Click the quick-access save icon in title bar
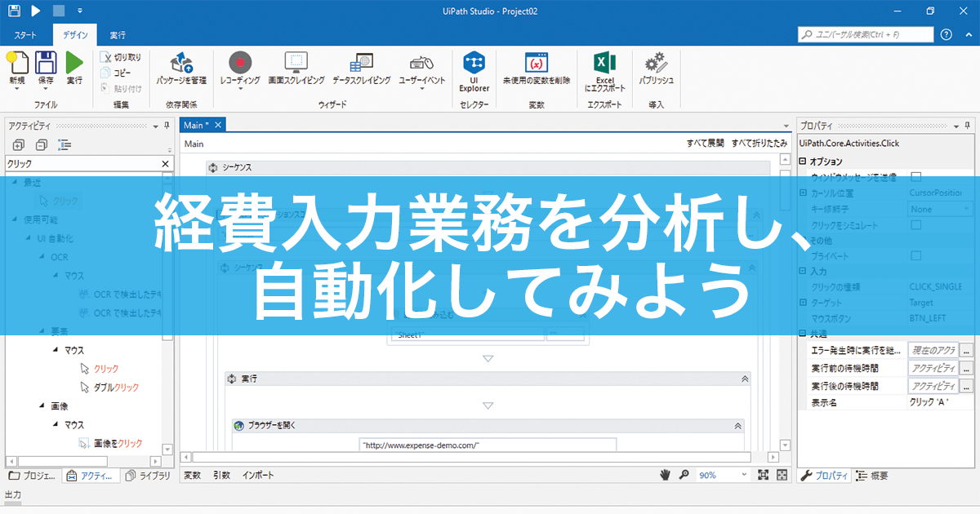 [x=14, y=11]
